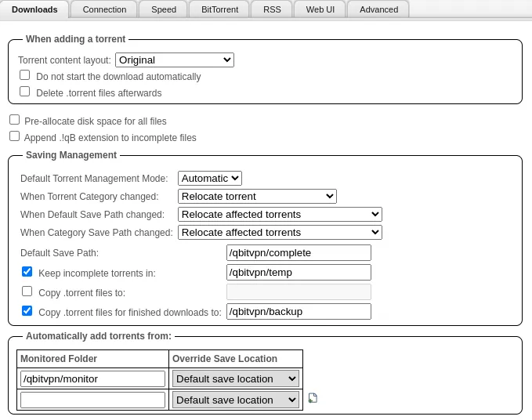
Task: Open the BitTorrent settings tab
Action: coord(220,9)
